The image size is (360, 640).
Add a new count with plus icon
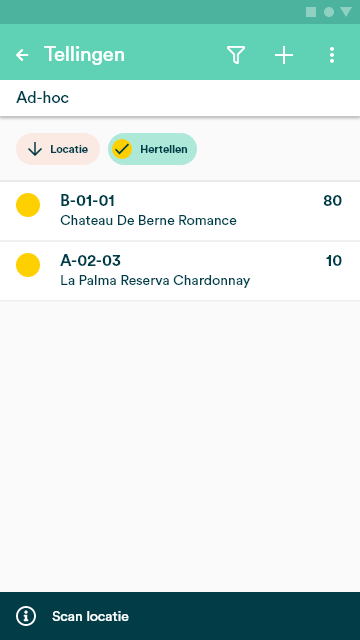(284, 55)
